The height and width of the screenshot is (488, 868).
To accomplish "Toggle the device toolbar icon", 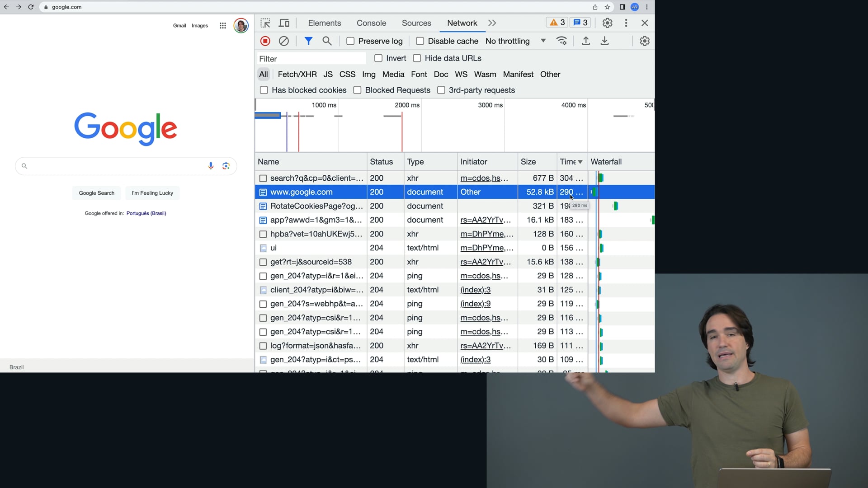I will point(284,23).
